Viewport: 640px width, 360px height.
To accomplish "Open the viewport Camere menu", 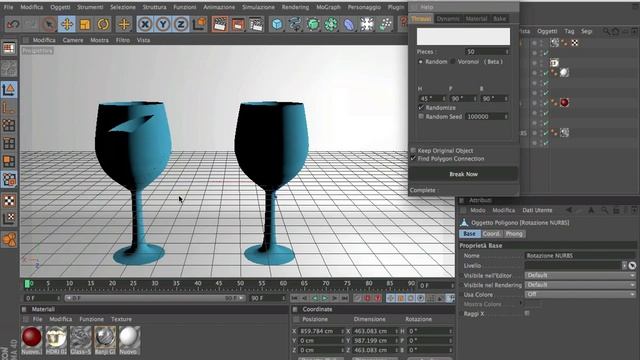I will pos(73,40).
